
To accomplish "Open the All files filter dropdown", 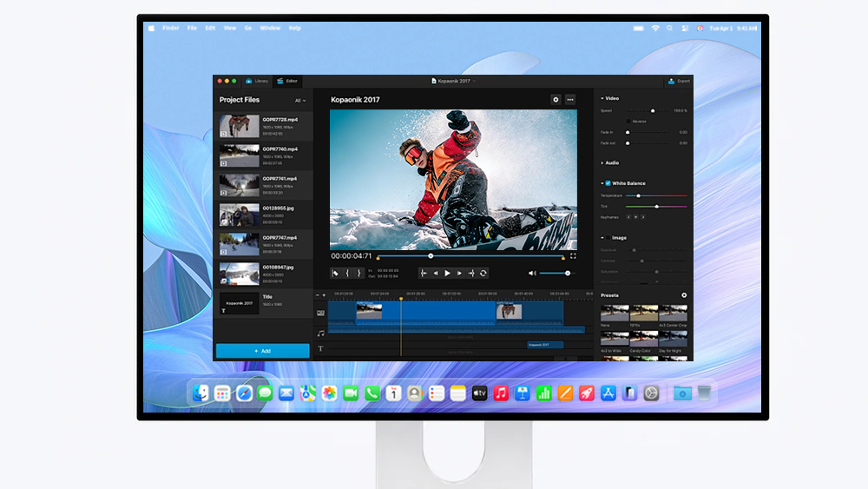I will point(300,101).
